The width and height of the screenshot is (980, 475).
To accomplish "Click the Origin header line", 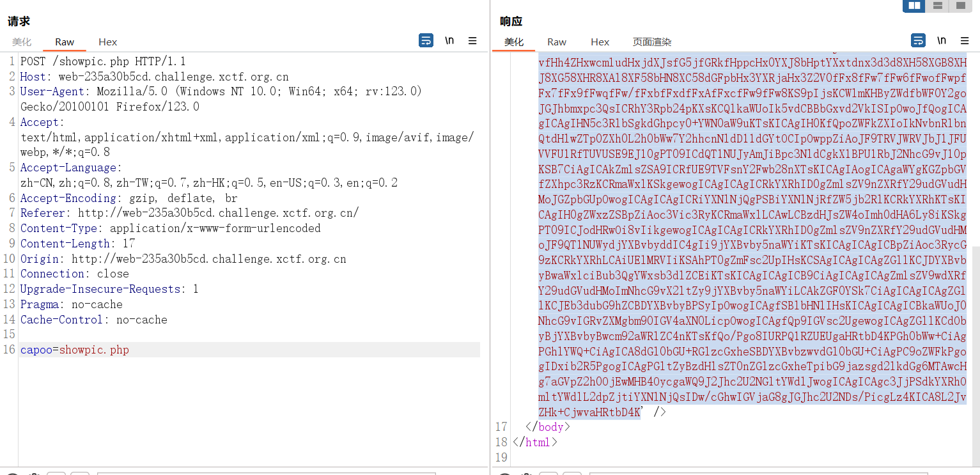I will click(183, 259).
